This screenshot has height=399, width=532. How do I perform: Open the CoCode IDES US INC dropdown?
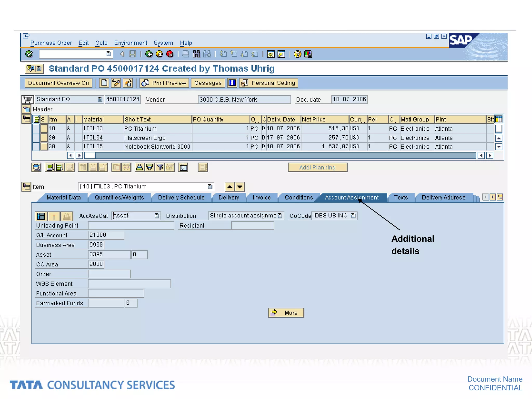point(353,216)
